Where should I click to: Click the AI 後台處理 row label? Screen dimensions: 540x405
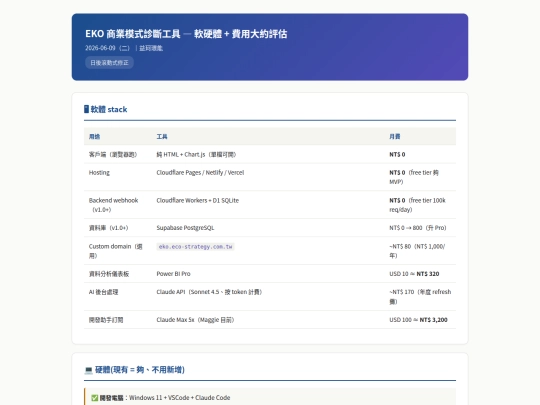click(x=103, y=292)
